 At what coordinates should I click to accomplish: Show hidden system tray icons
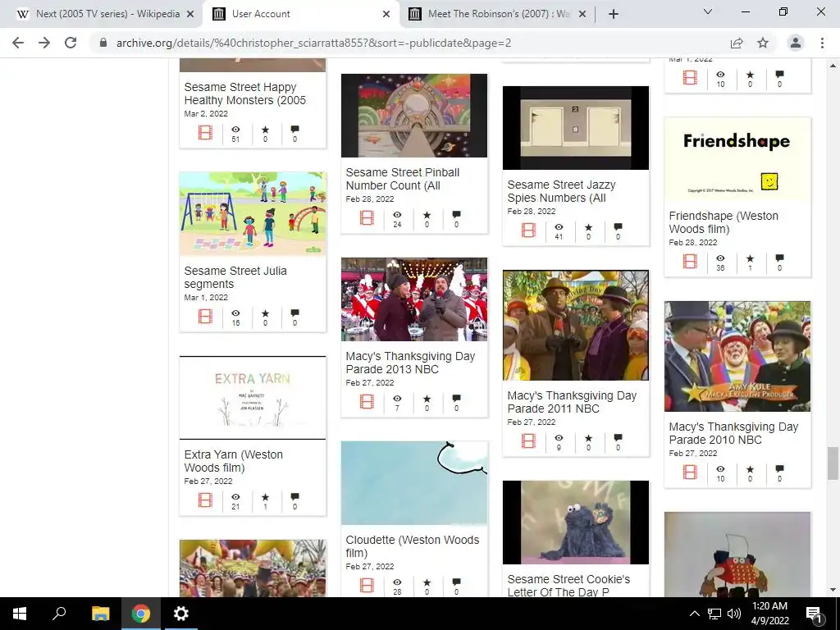click(694, 614)
